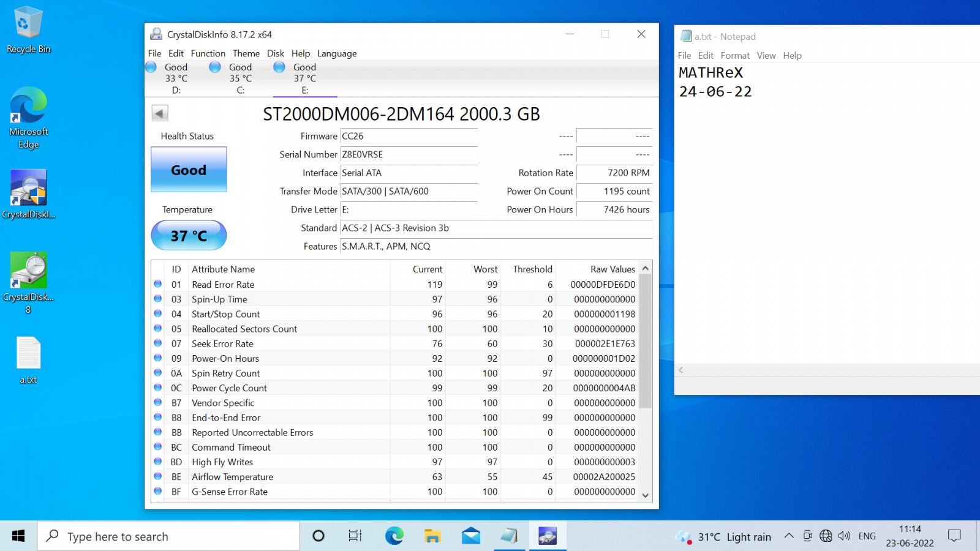This screenshot has height=551, width=980.
Task: Click status orb for G-Sense Error Rate
Action: pos(158,491)
